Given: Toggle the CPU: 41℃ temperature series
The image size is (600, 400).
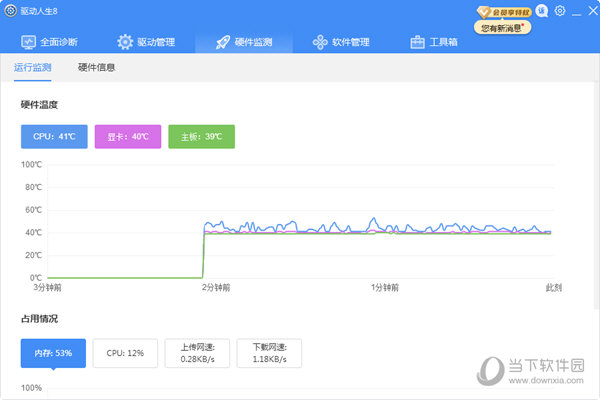Looking at the screenshot, I should 54,137.
